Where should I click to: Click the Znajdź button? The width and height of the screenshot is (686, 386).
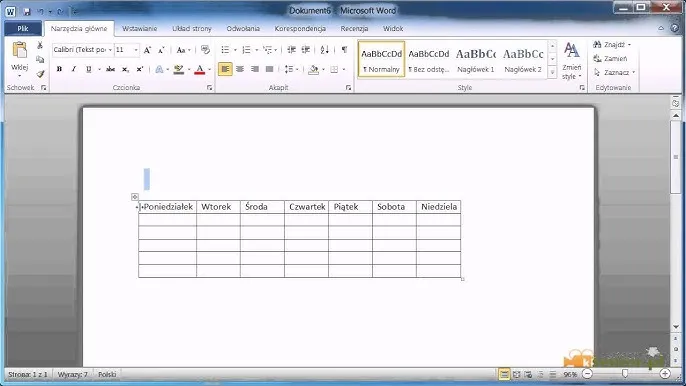[x=612, y=45]
